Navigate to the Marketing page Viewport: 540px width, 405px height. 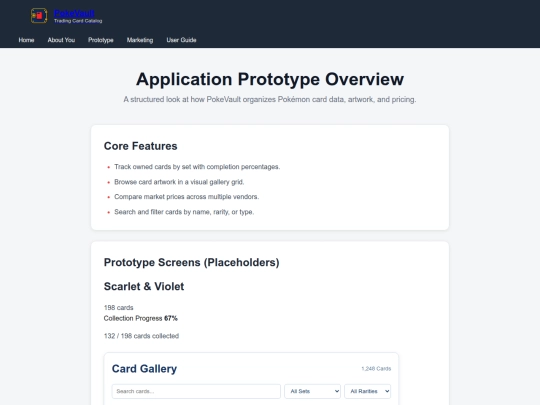(x=140, y=40)
